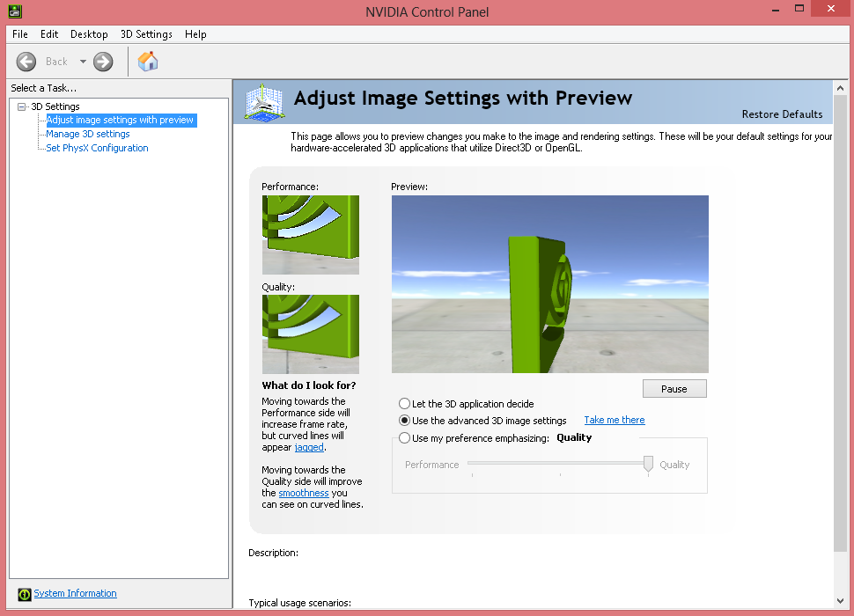Open the 3D Settings menu
Screen dimensions: 854x616
click(x=146, y=34)
